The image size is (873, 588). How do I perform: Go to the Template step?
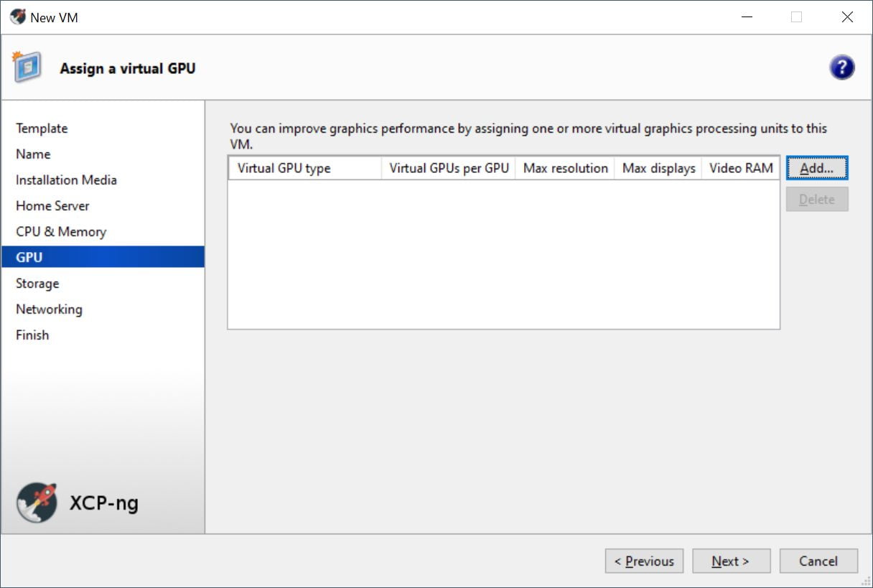[x=42, y=129]
